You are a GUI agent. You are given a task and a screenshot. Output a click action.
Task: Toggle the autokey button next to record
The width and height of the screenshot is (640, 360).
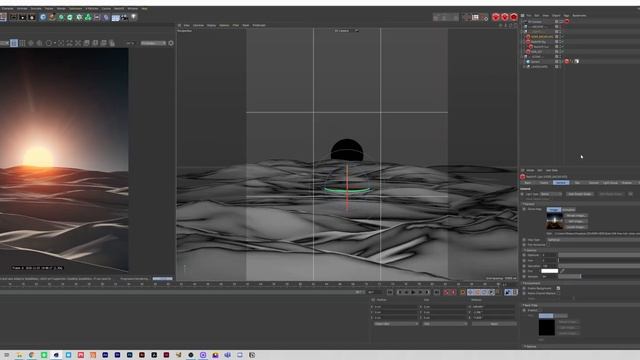[x=453, y=292]
